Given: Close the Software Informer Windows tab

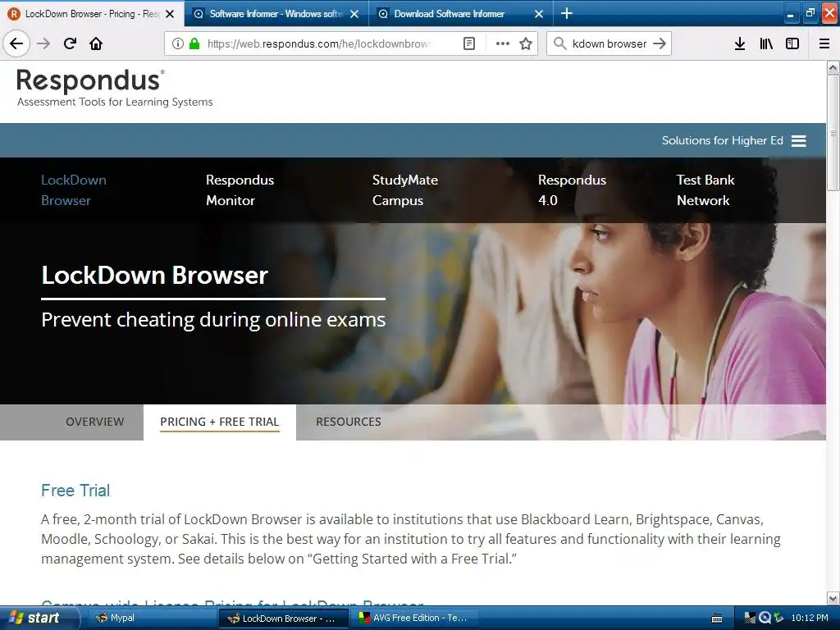Looking at the screenshot, I should click(x=354, y=14).
